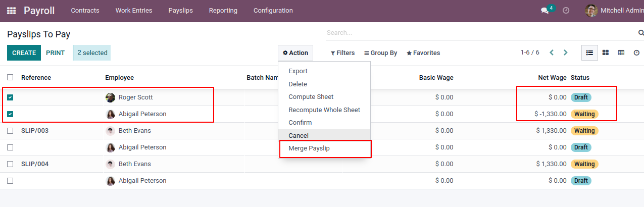Go to next page arrow

(566, 53)
